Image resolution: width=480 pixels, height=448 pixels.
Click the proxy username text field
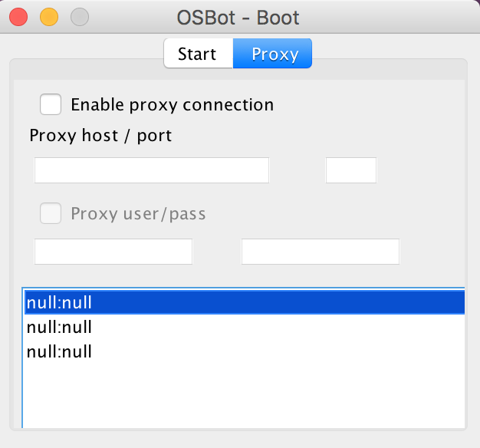[x=113, y=252]
